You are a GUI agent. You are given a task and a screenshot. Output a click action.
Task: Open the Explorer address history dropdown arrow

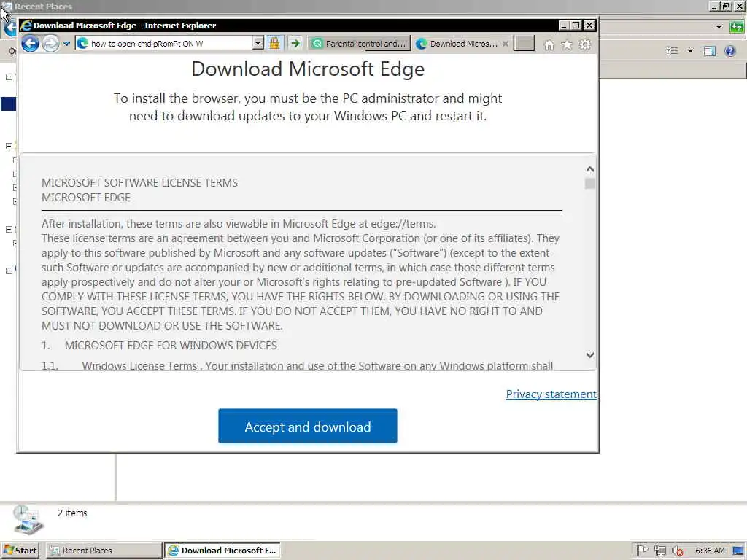tap(719, 27)
